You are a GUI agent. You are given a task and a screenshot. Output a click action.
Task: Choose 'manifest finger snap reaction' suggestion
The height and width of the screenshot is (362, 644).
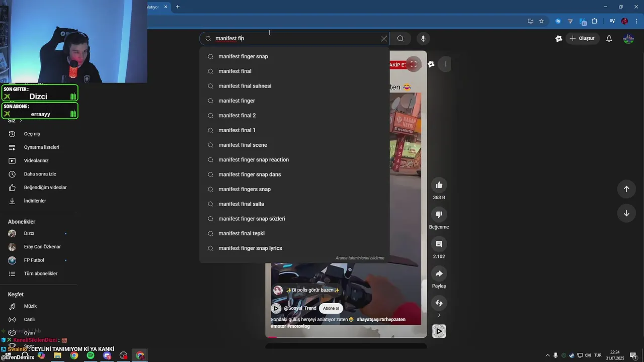point(294,160)
